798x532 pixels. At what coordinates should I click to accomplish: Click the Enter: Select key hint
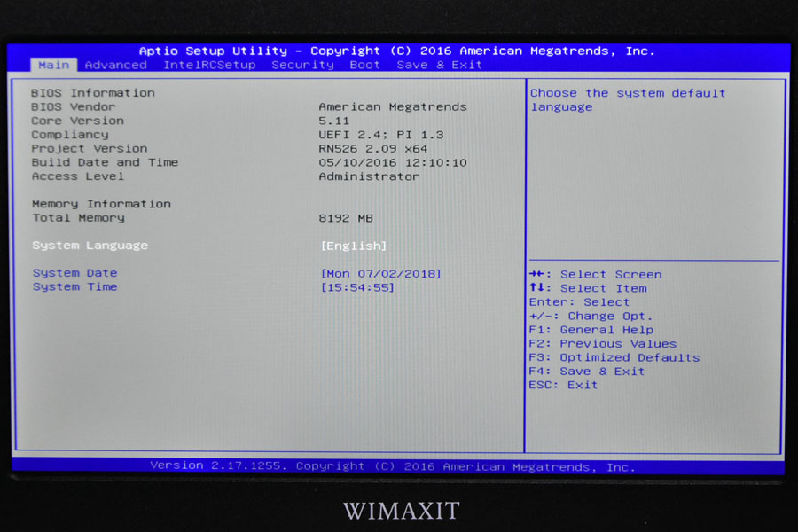point(579,301)
